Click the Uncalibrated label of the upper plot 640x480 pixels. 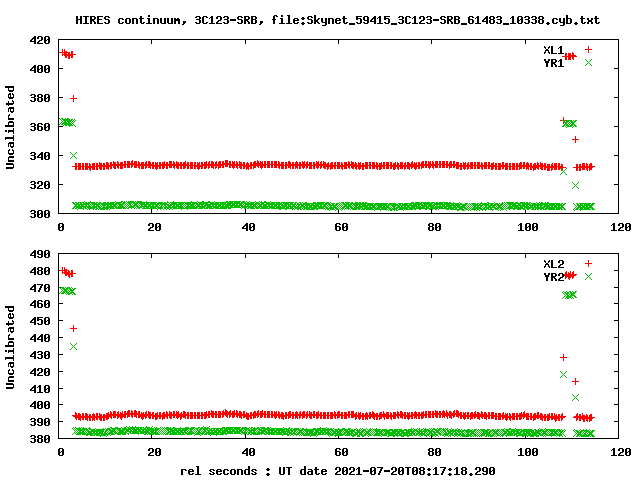click(10, 127)
